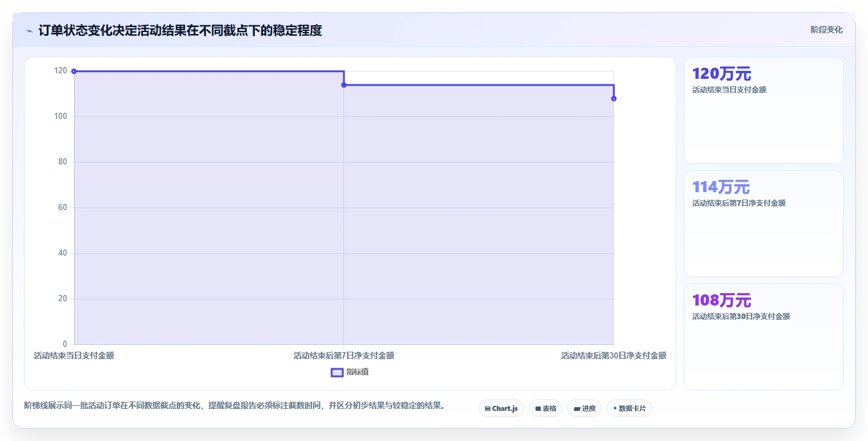
Task: Select the 表格 tag pill
Action: (545, 408)
